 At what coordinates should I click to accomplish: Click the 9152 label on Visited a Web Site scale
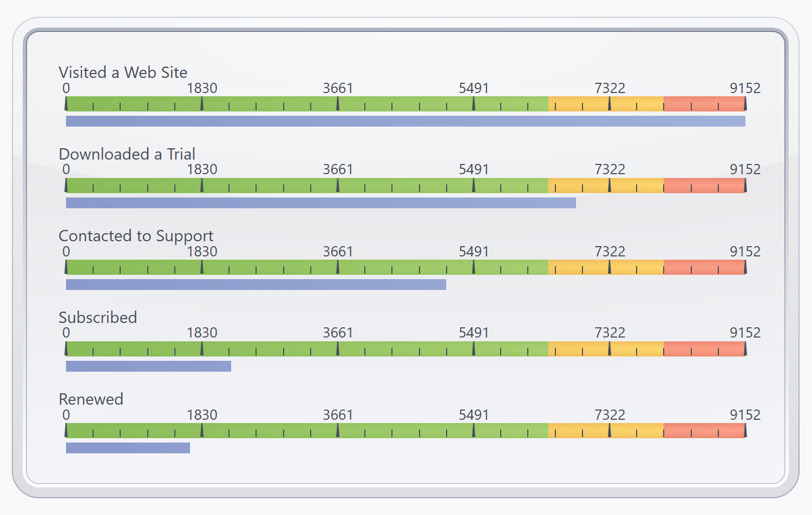[745, 88]
